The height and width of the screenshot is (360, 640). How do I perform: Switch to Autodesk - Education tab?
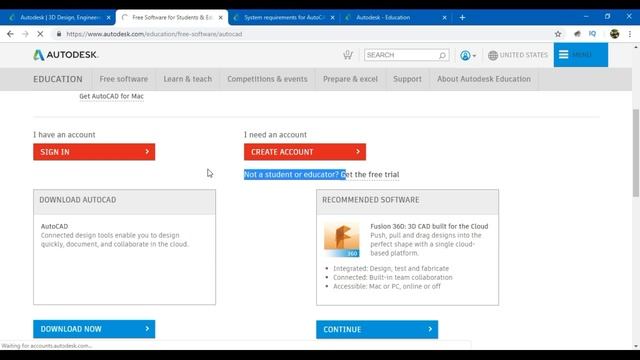tap(396, 18)
